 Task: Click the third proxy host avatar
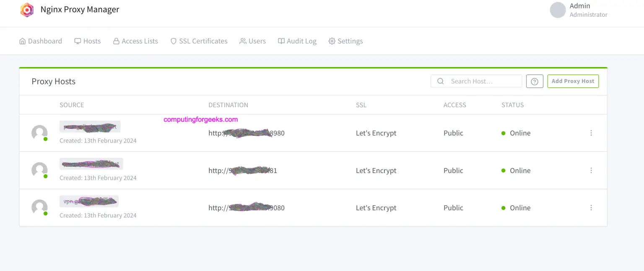39,207
